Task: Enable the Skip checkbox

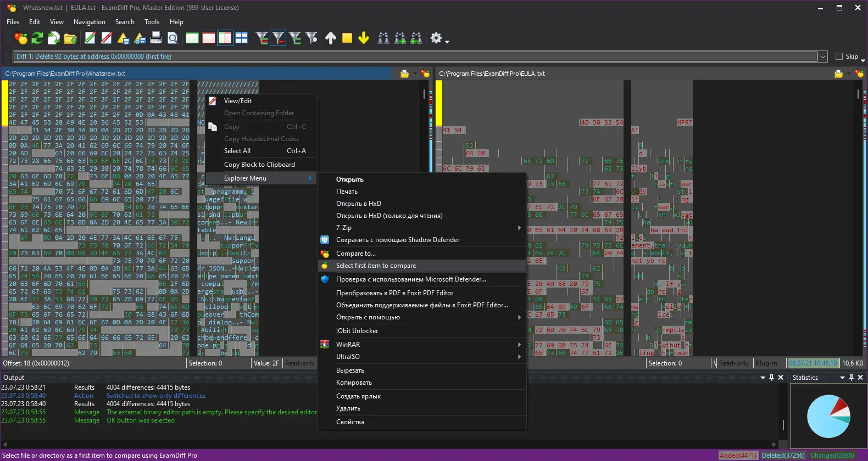Action: 839,56
